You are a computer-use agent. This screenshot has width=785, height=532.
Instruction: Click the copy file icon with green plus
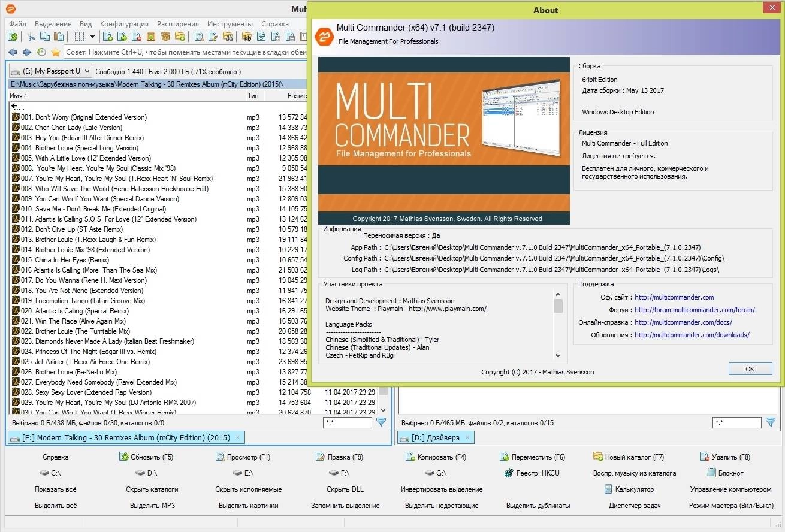108,37
